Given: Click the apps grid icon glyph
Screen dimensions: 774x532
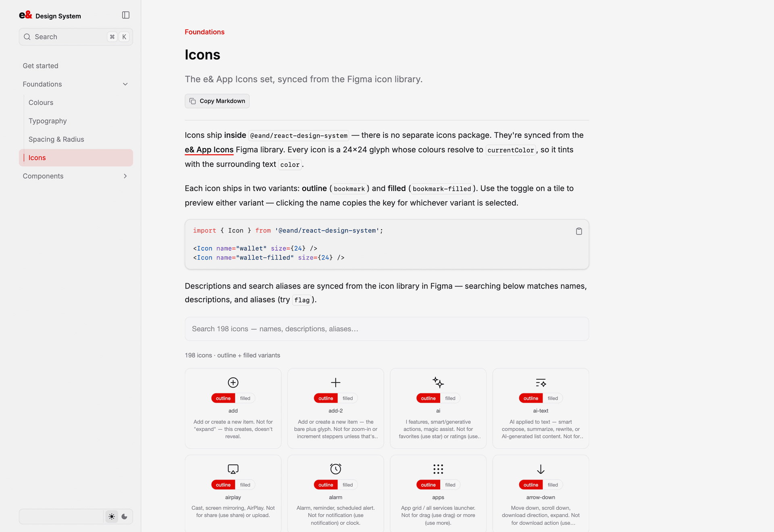Looking at the screenshot, I should tap(438, 469).
